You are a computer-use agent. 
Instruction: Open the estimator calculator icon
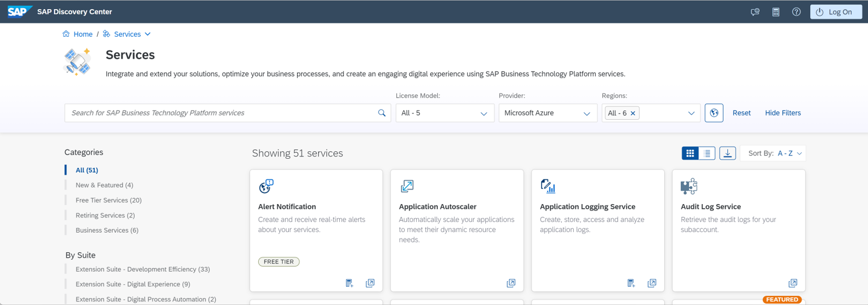pos(776,12)
